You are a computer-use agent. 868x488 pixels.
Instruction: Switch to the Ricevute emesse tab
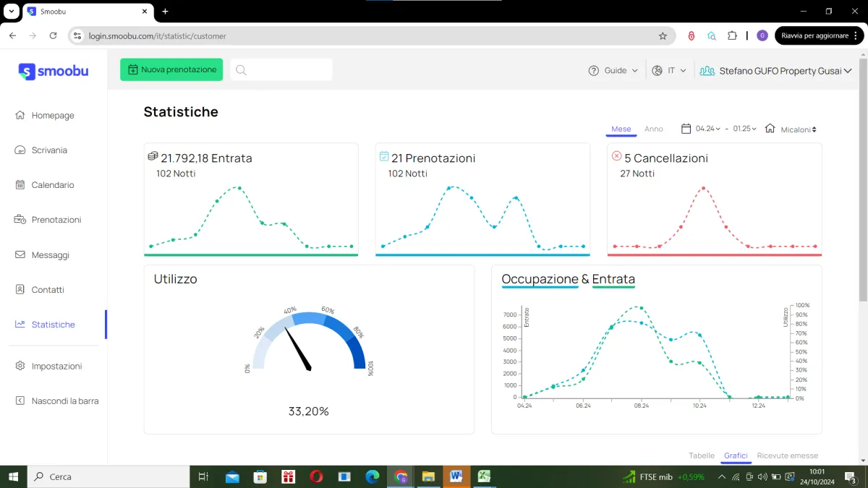(x=788, y=456)
